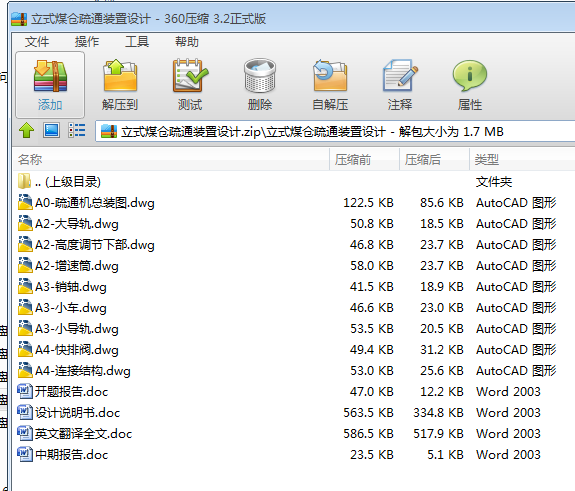Viewport: 575px width, 491px height.
Task: Open the 文件 menu
Action: 37,41
